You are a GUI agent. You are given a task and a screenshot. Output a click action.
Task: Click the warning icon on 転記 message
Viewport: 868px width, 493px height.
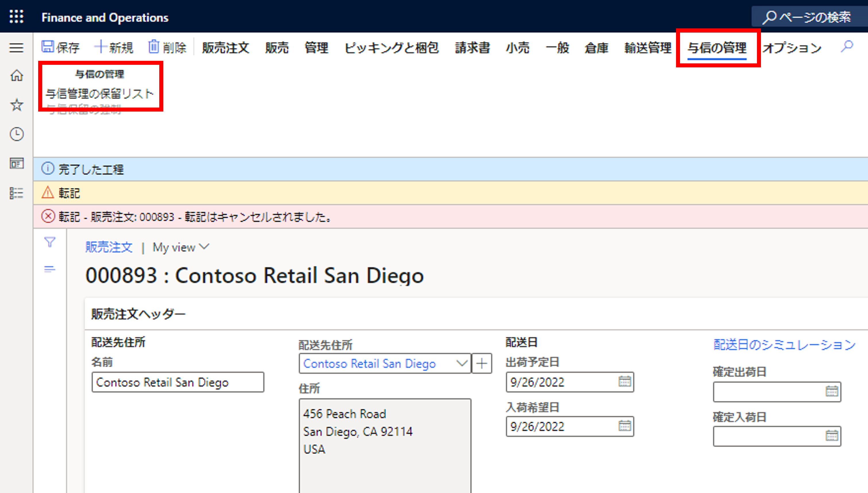[x=48, y=193]
